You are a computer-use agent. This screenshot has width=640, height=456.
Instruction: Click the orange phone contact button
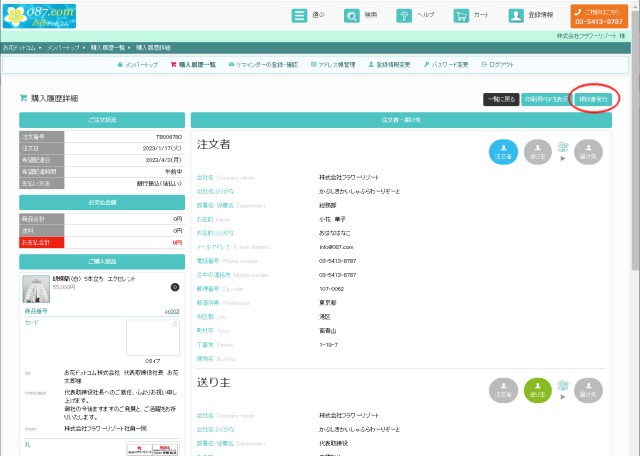[x=603, y=16]
